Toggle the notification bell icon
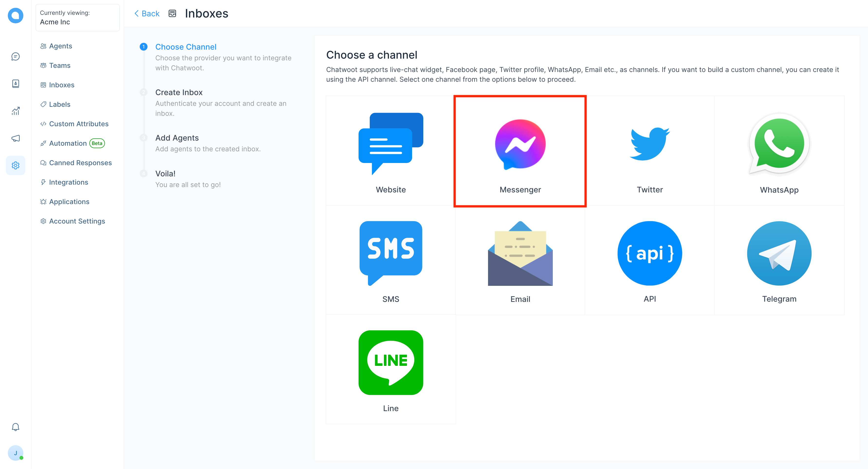The width and height of the screenshot is (868, 469). (15, 427)
